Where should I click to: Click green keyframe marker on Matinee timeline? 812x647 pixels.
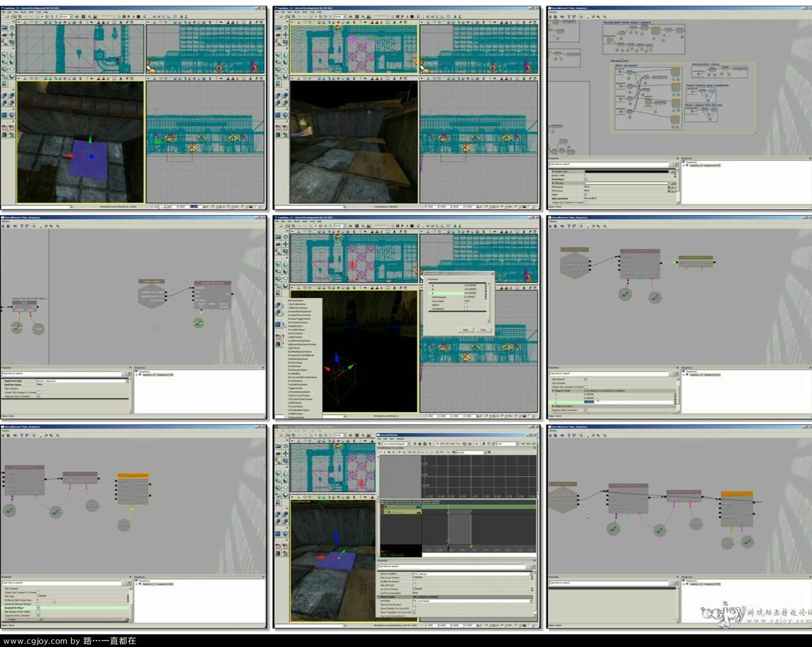pos(471,546)
